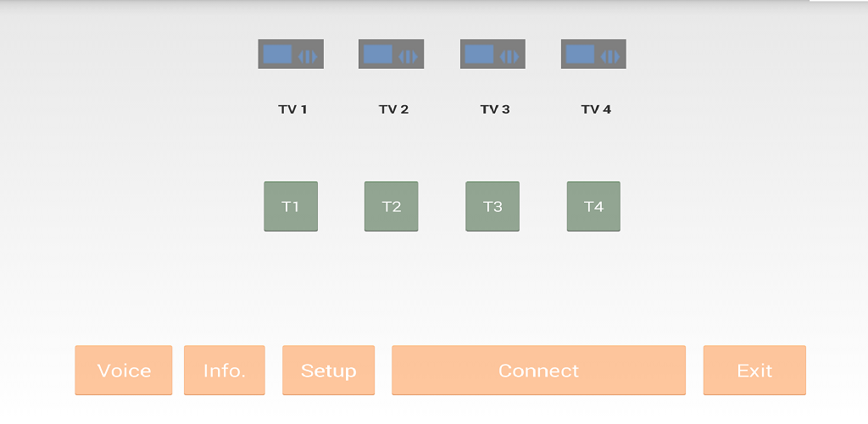Click the left-right arrows on TV 4 icon
The image size is (868, 424).
point(610,57)
